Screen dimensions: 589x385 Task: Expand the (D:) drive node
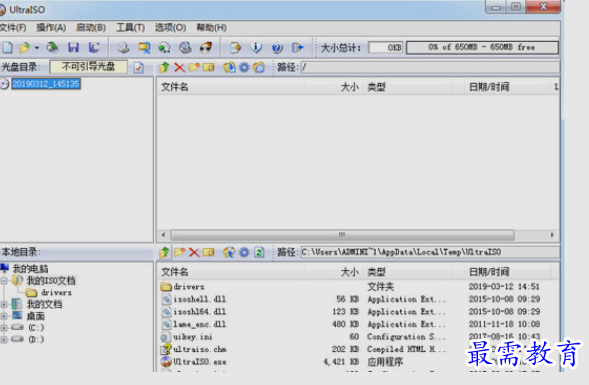4,340
